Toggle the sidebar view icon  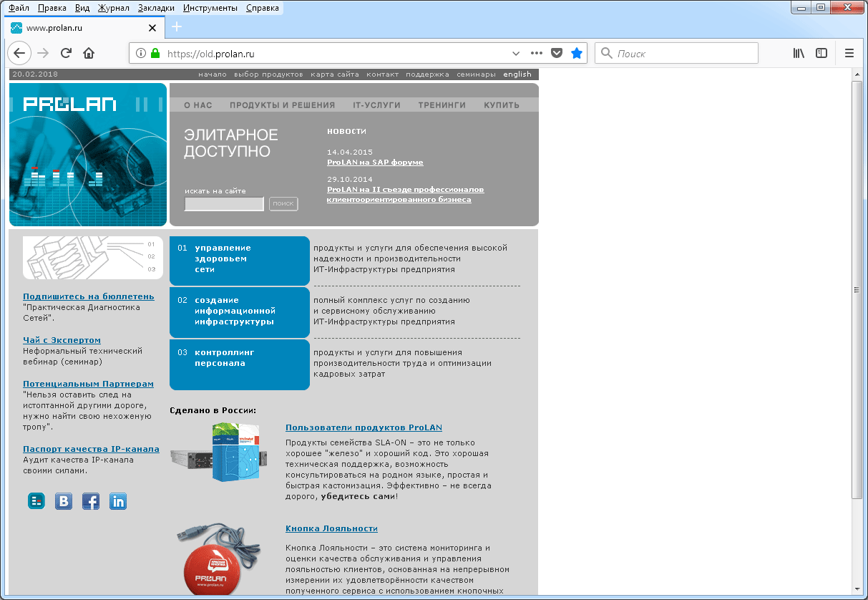point(821,53)
